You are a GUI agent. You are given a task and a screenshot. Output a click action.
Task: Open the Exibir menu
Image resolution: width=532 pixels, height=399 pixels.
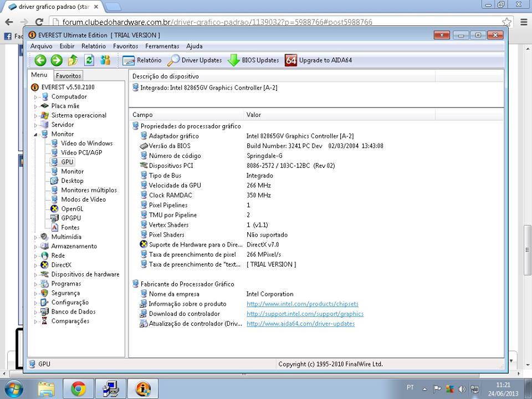pyautogui.click(x=67, y=46)
